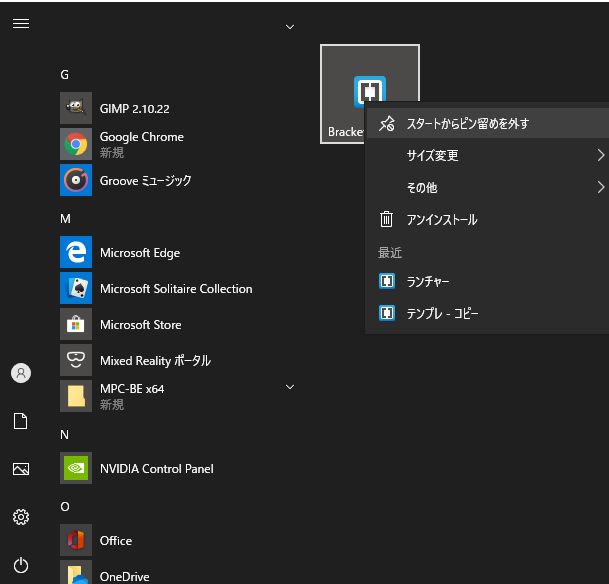This screenshot has width=609, height=584.
Task: Click the trash icon beside アンインストール
Action: [386, 219]
